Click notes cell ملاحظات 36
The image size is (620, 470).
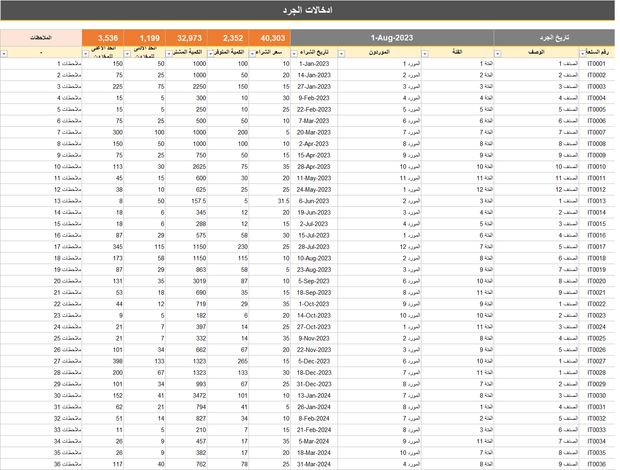click(x=41, y=464)
